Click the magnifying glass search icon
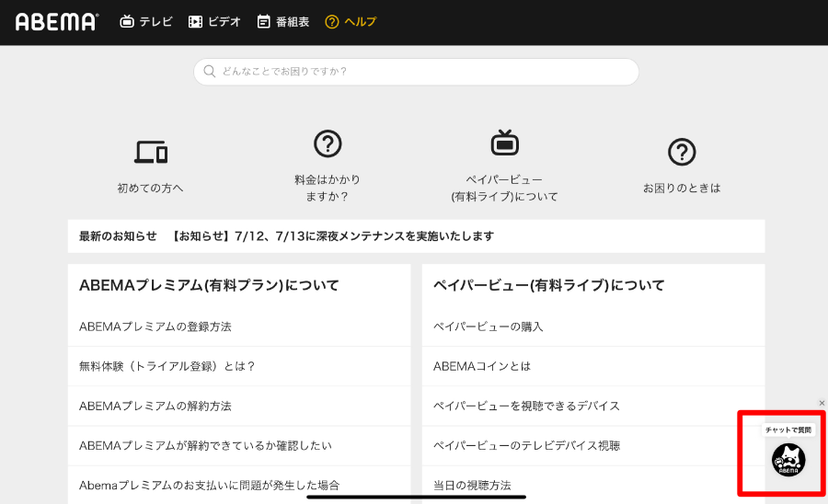 pos(209,71)
